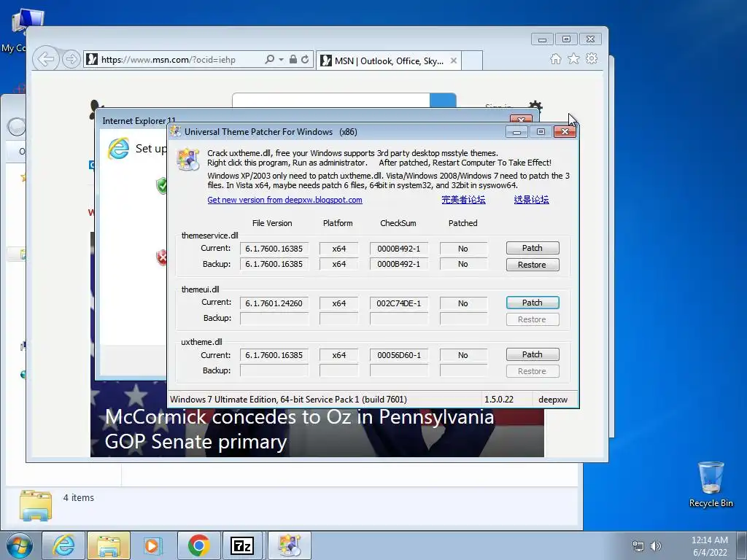747x560 pixels.
Task: Click uxtheme.dll current file version field
Action: [274, 355]
